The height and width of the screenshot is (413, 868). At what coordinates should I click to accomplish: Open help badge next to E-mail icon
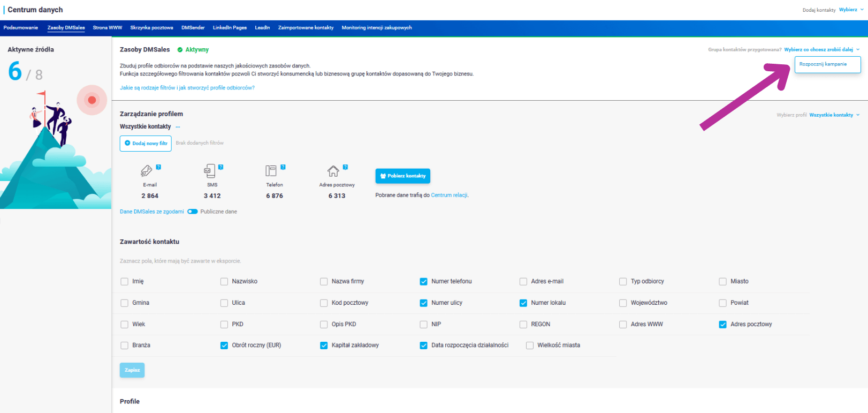tap(158, 167)
